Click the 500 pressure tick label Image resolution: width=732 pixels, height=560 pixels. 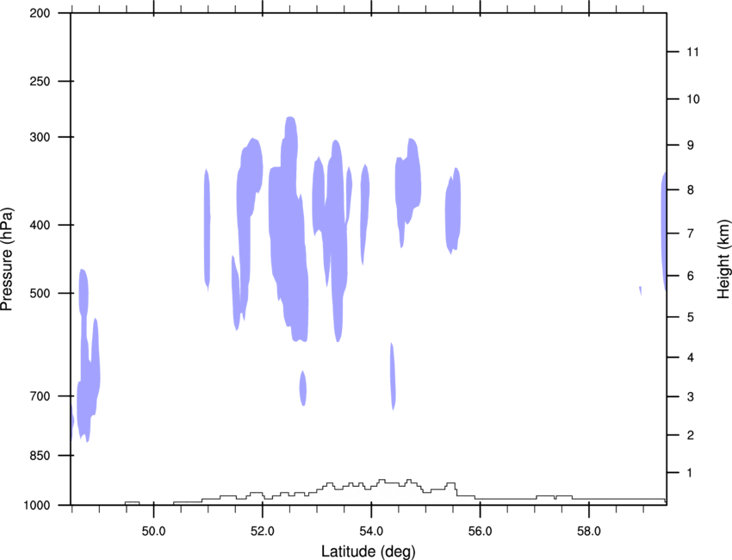coord(40,293)
